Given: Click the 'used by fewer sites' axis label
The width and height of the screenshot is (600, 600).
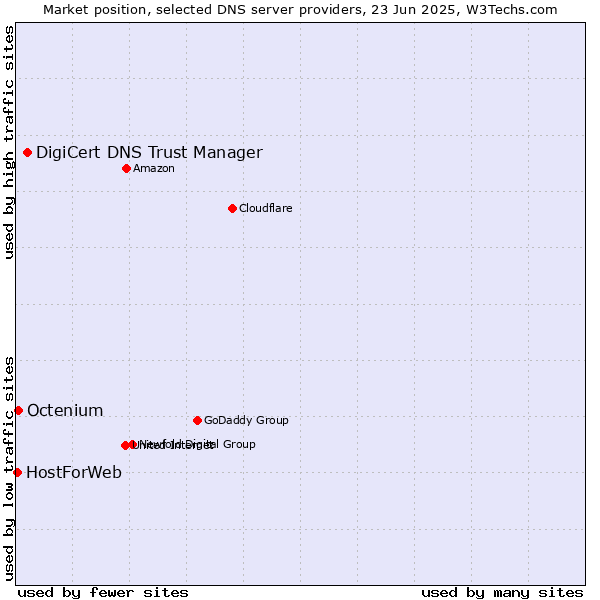Looking at the screenshot, I should click(x=103, y=593).
